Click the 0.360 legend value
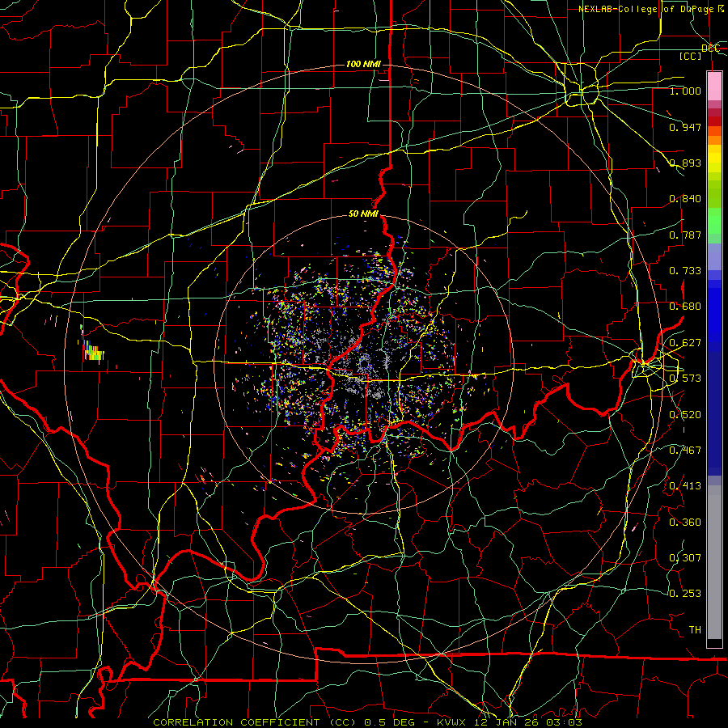 685,523
